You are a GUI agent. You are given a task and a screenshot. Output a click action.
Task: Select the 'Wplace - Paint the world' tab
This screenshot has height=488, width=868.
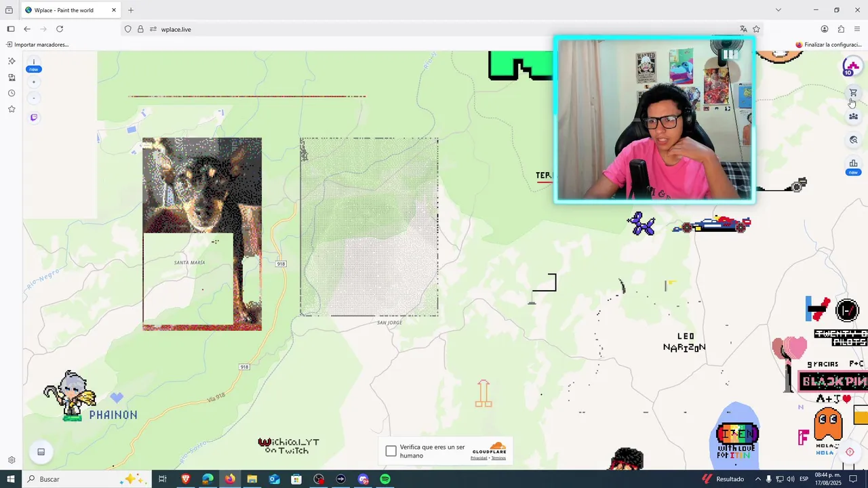pyautogui.click(x=71, y=10)
